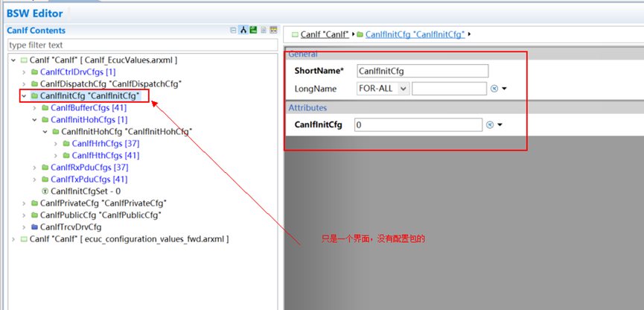Click the CanIfTrcvDrvCfg blue folder icon
Screen dimensions: 644x310
tap(34, 227)
